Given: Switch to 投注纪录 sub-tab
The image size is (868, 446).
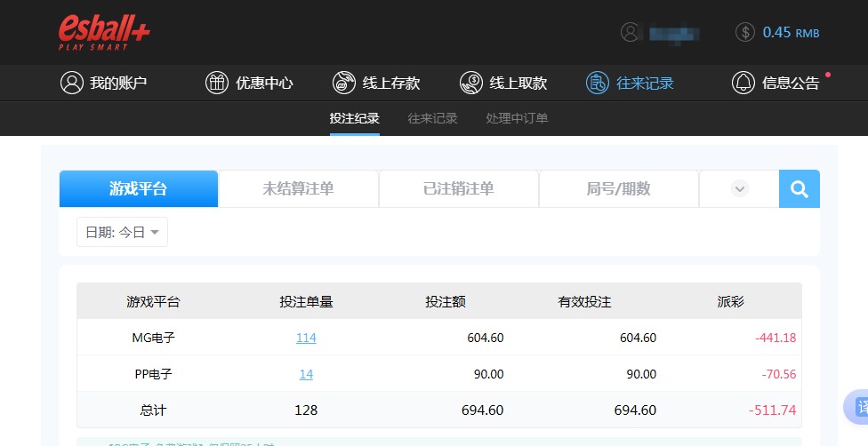Looking at the screenshot, I should click(354, 118).
